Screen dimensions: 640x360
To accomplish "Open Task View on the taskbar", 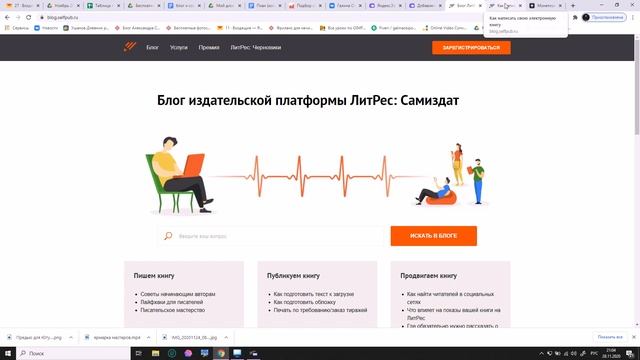I will 139,353.
